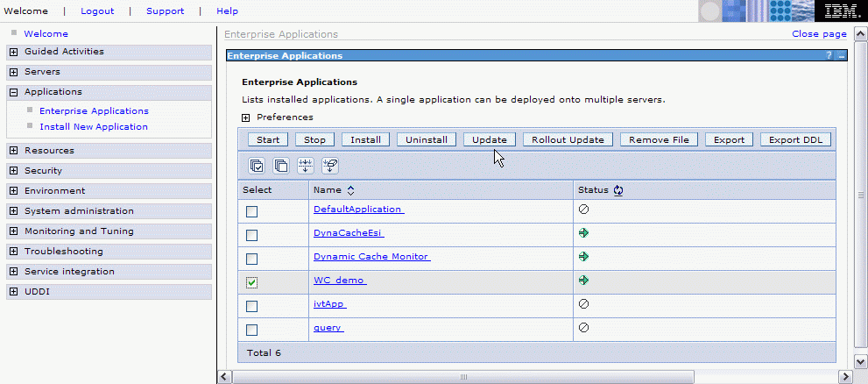Image resolution: width=868 pixels, height=384 pixels.
Task: Click Logout in the top bar
Action: click(97, 11)
